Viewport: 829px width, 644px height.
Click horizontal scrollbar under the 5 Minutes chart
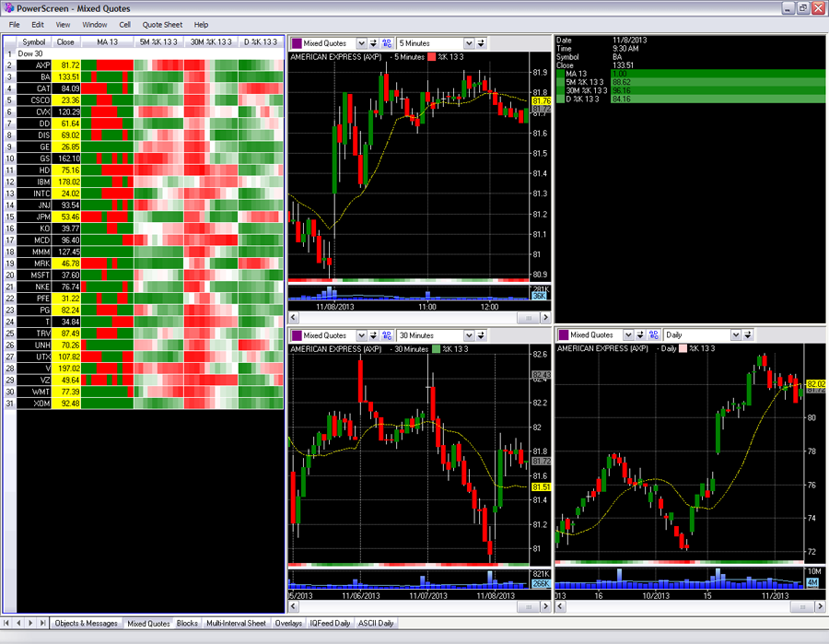(x=414, y=317)
